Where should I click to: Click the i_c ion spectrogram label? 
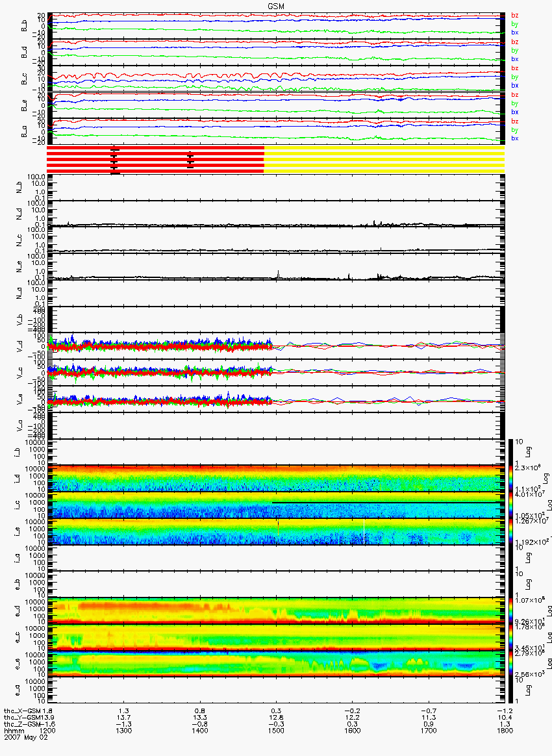click(18, 504)
